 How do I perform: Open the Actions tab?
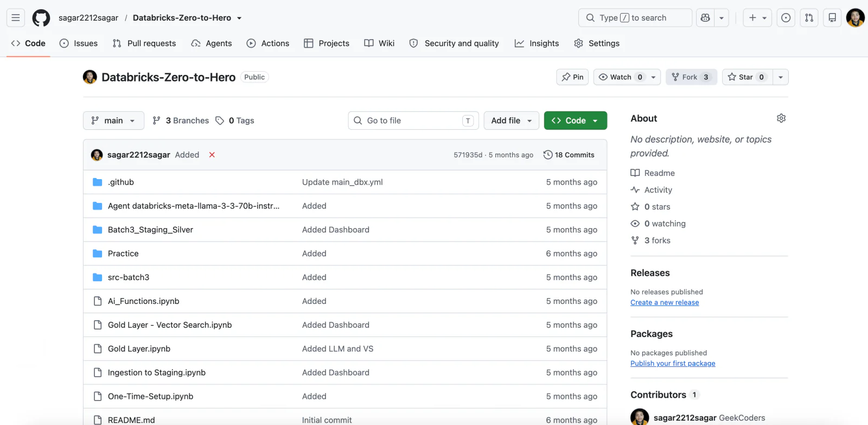(268, 43)
